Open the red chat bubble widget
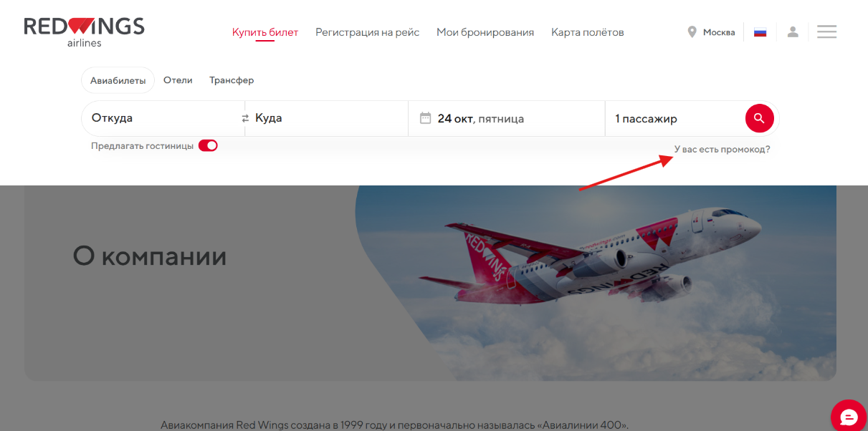868x431 pixels. coord(849,417)
